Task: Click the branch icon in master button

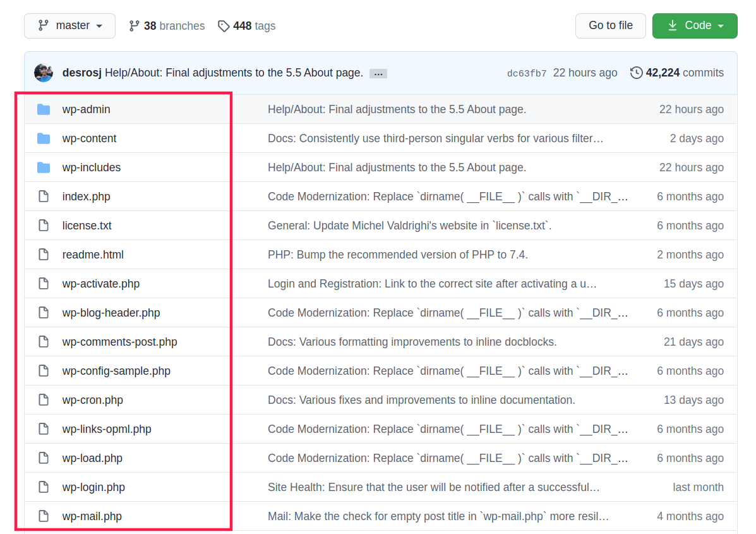Action: tap(44, 25)
